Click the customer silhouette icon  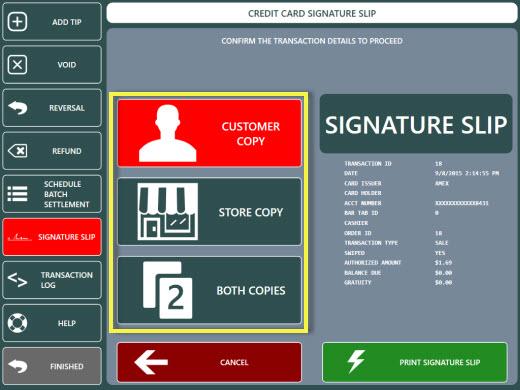(x=168, y=133)
